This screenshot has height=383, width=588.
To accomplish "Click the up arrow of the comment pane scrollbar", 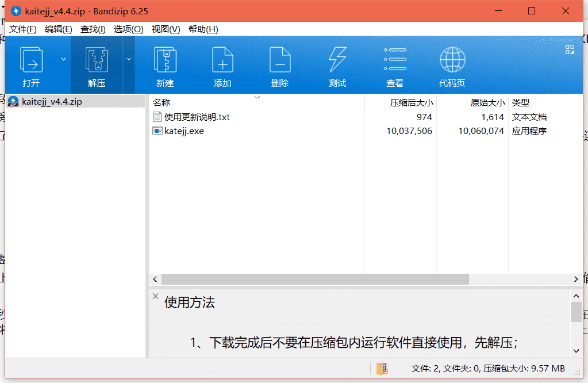I will click(576, 296).
